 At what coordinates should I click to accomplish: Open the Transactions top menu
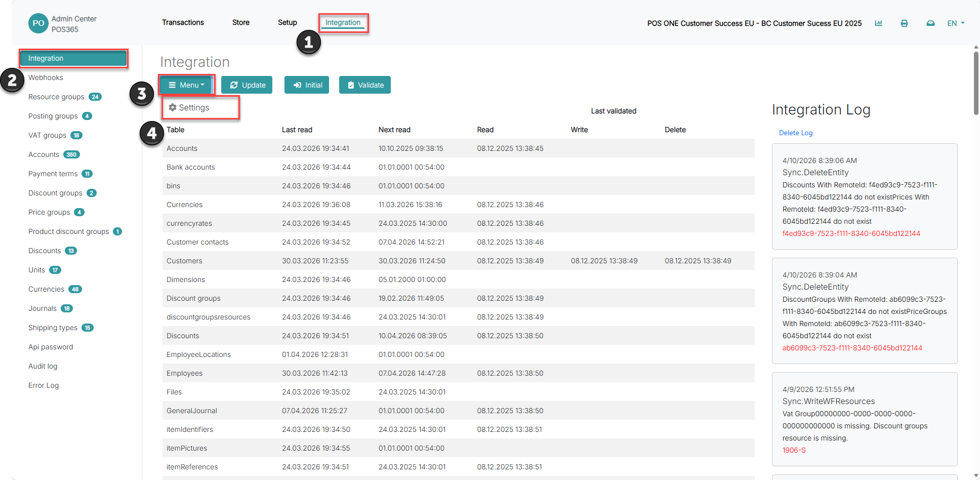[x=183, y=22]
